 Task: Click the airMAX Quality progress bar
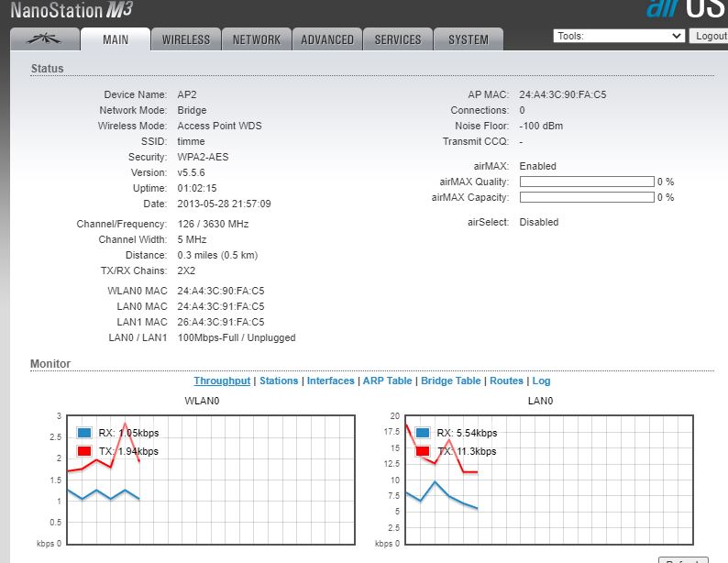tap(587, 182)
